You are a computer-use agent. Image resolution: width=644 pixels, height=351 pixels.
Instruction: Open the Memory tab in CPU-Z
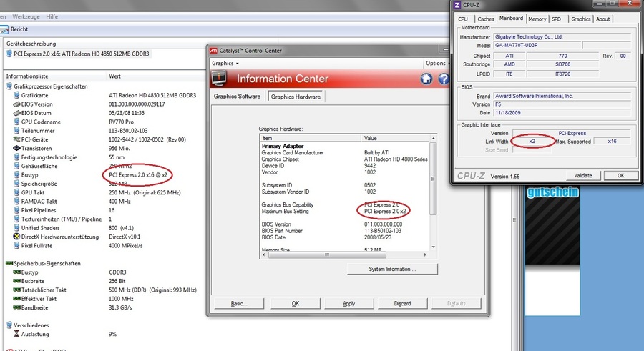coord(537,19)
